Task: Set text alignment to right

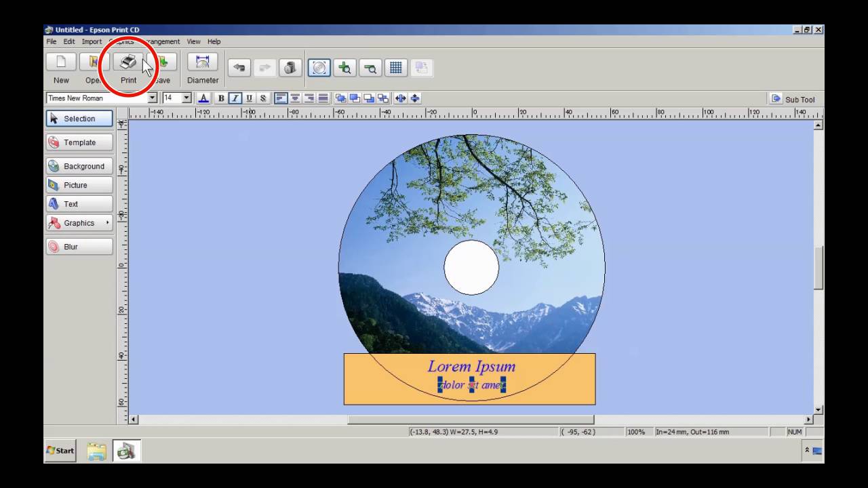Action: 309,98
